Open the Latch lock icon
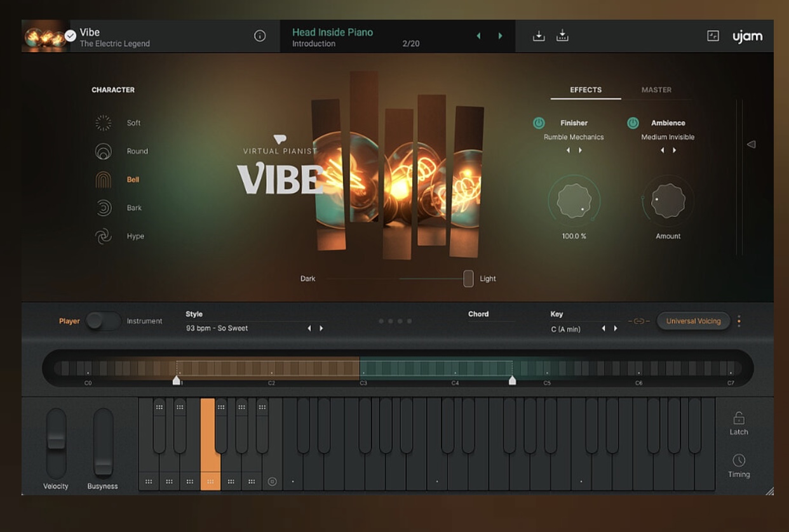The image size is (789, 532). [738, 418]
